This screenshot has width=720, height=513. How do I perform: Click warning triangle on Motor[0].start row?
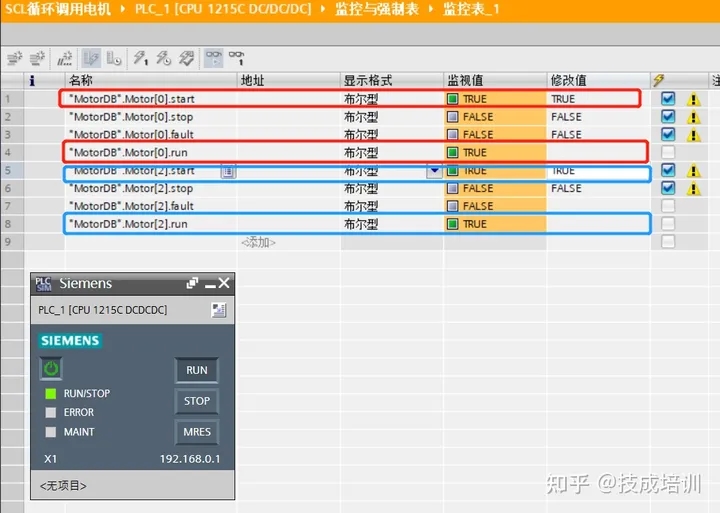tap(693, 99)
